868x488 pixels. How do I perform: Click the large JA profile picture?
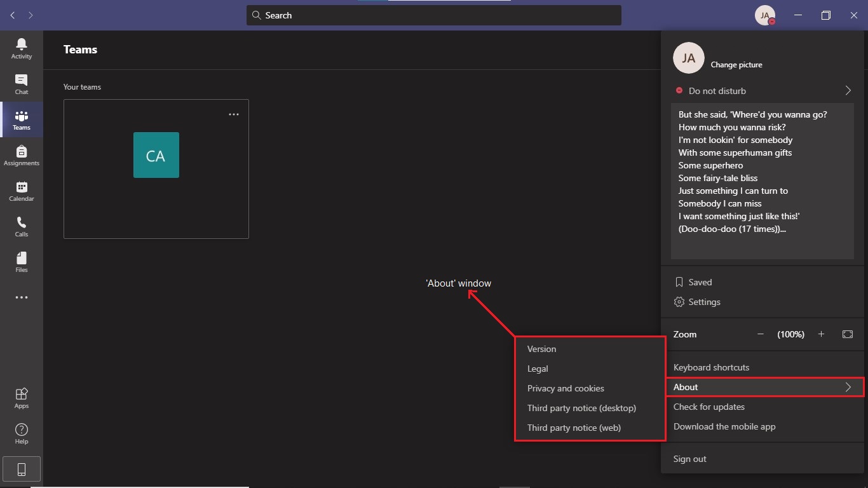point(688,58)
